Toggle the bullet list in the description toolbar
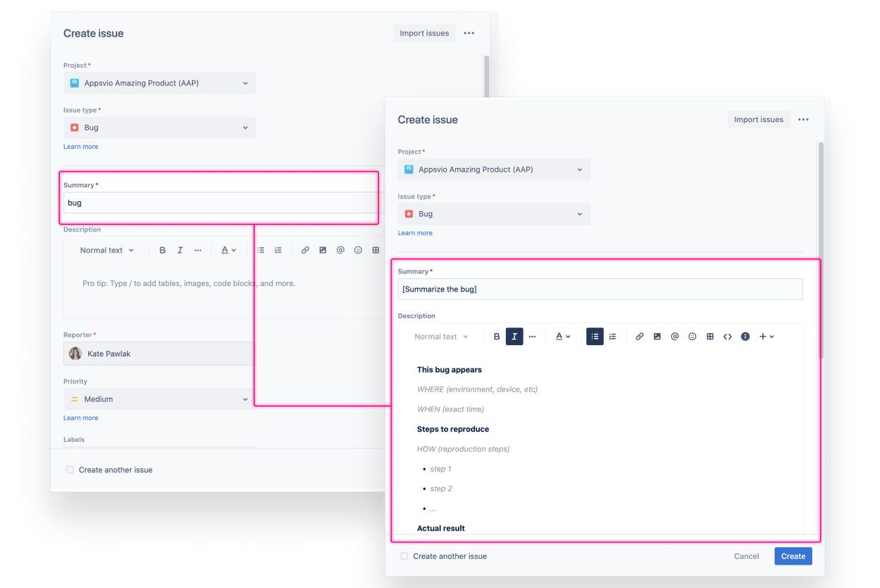The height and width of the screenshot is (588, 880). click(595, 336)
